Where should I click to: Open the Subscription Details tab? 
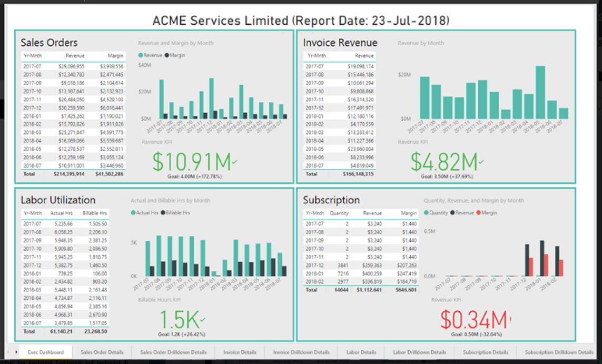(485, 352)
